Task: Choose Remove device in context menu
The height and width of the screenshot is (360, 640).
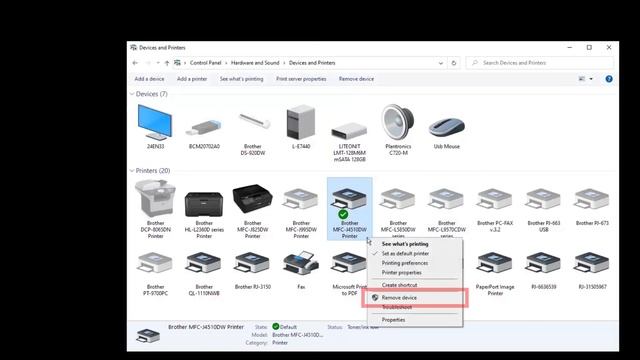Action: tap(399, 298)
